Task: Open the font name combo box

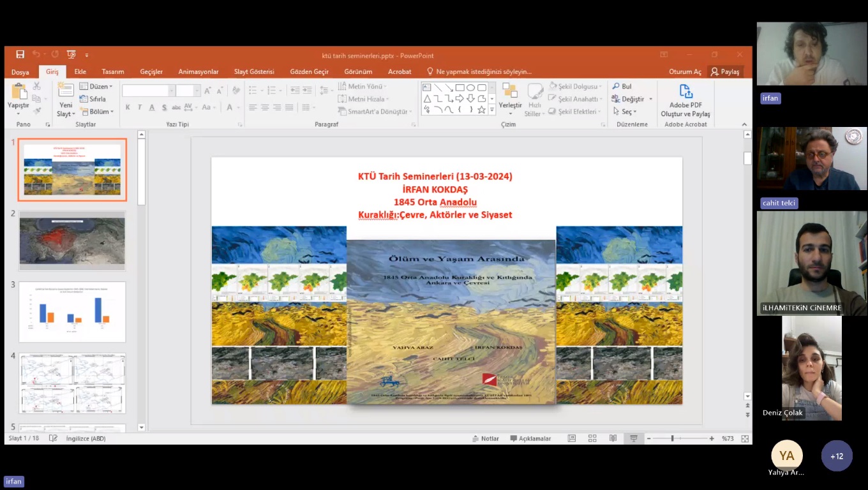Action: tap(148, 91)
